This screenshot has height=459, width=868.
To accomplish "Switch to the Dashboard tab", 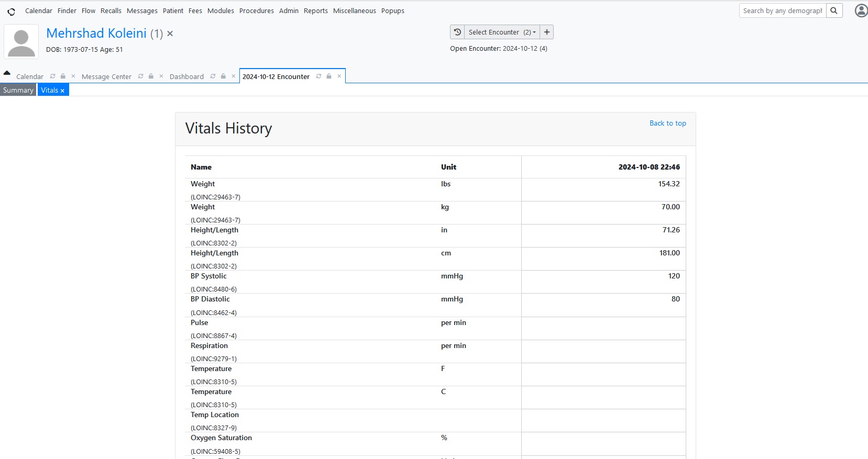I will tap(186, 76).
